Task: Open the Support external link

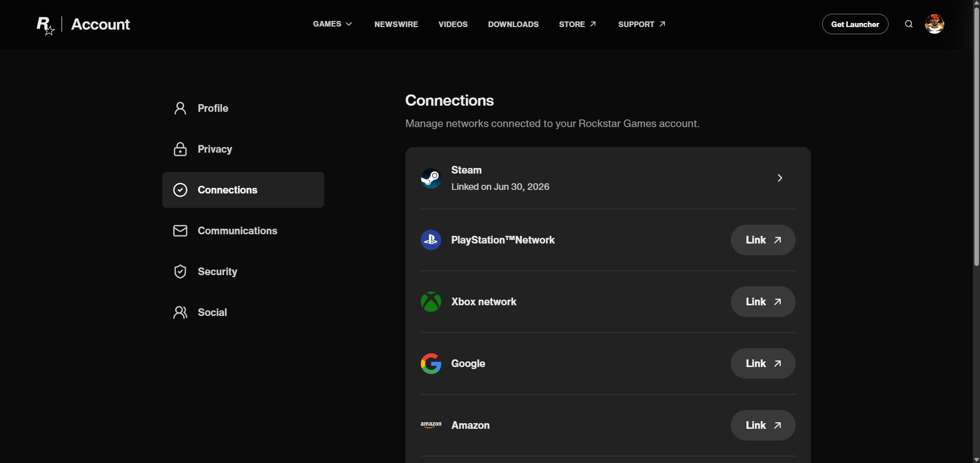Action: [642, 24]
